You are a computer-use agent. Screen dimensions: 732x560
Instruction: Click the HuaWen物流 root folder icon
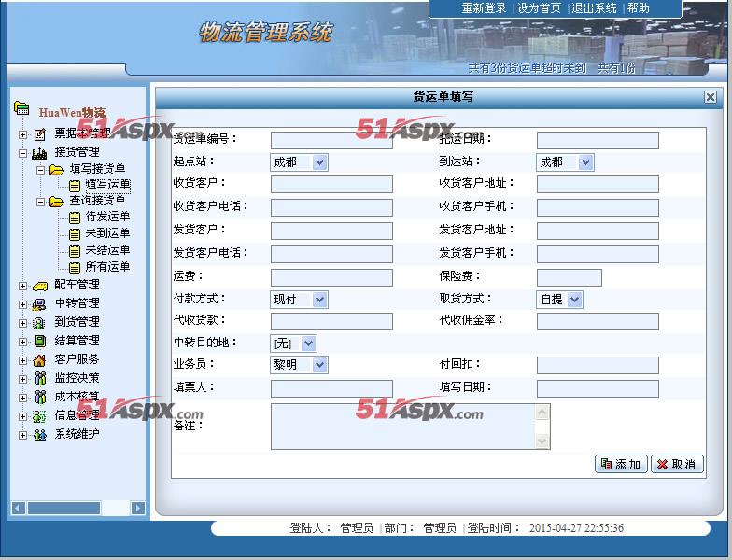[x=21, y=108]
